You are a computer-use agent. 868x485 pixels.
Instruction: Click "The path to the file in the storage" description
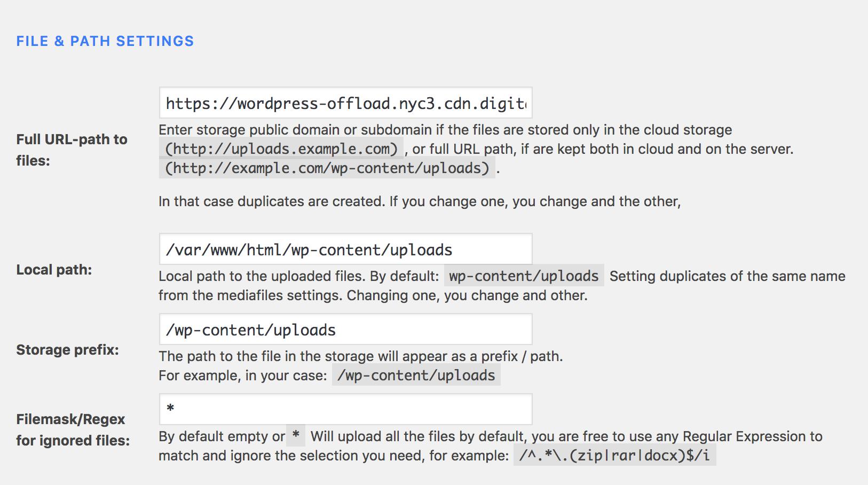[x=360, y=356]
